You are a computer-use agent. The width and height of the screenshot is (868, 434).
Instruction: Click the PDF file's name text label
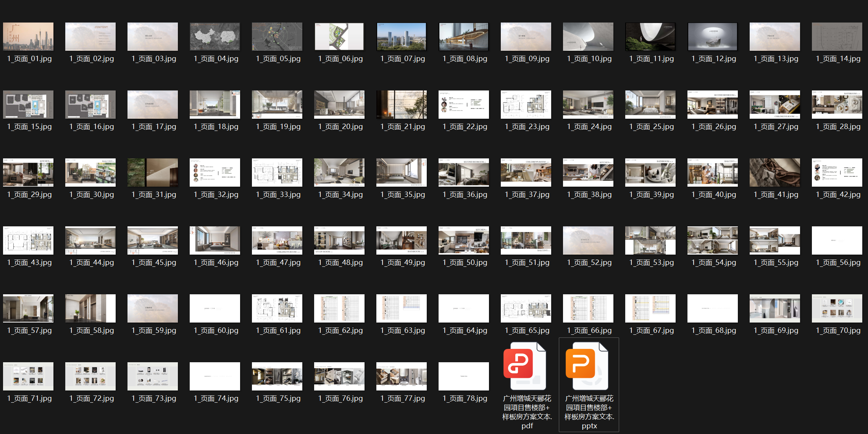click(527, 412)
